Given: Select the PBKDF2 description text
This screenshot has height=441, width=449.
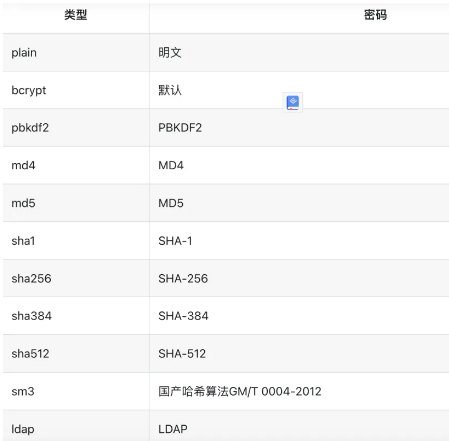Looking at the screenshot, I should [180, 128].
